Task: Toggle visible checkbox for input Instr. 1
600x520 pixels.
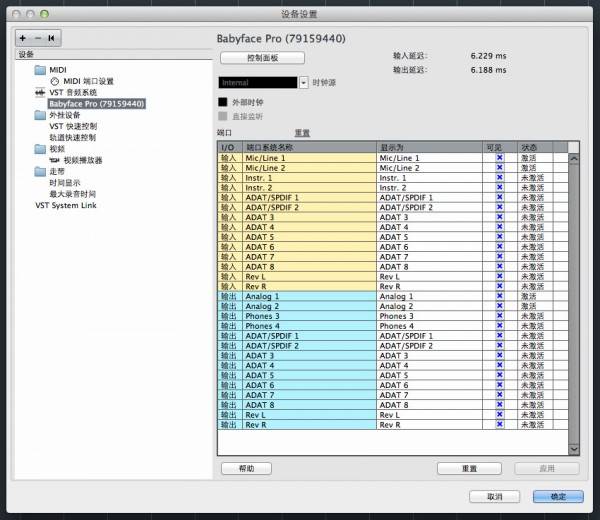Action: (499, 178)
